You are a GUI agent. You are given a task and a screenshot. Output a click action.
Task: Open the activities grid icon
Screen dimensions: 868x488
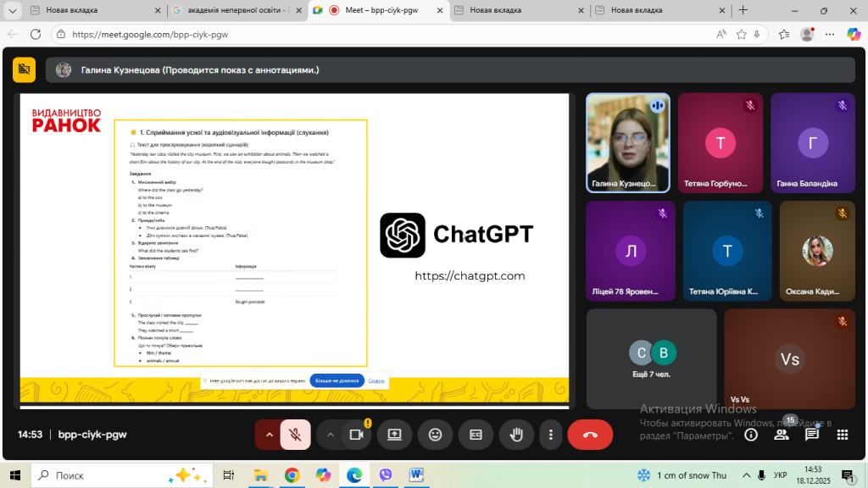tap(843, 435)
